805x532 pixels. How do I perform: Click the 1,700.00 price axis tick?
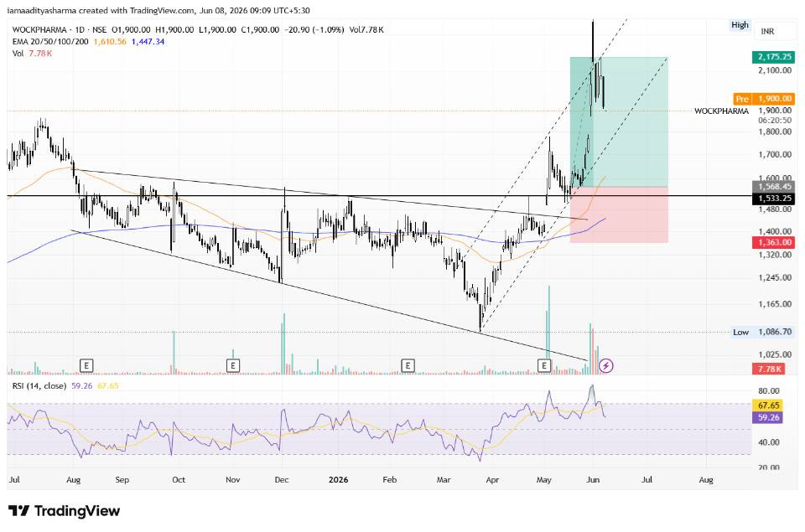[x=775, y=154]
